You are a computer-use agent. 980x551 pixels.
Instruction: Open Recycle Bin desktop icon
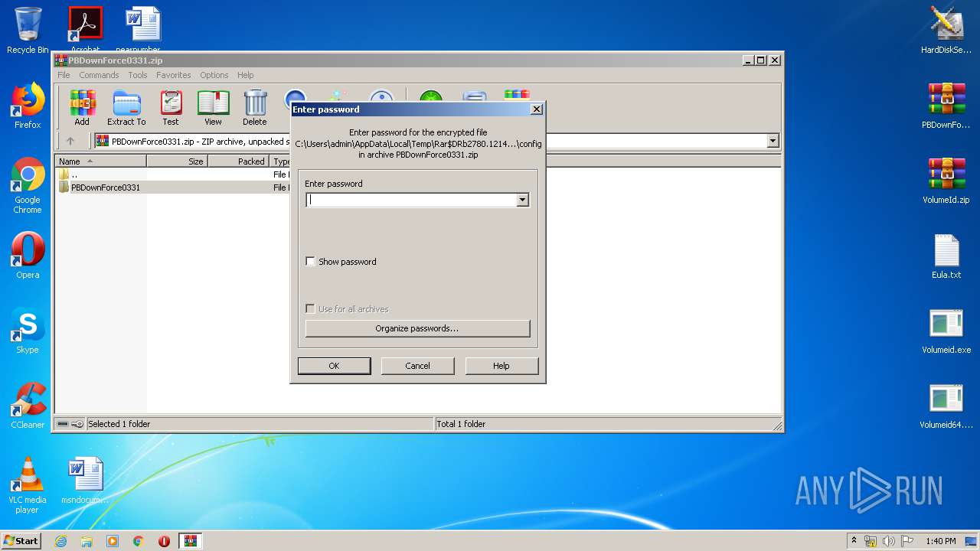(28, 31)
